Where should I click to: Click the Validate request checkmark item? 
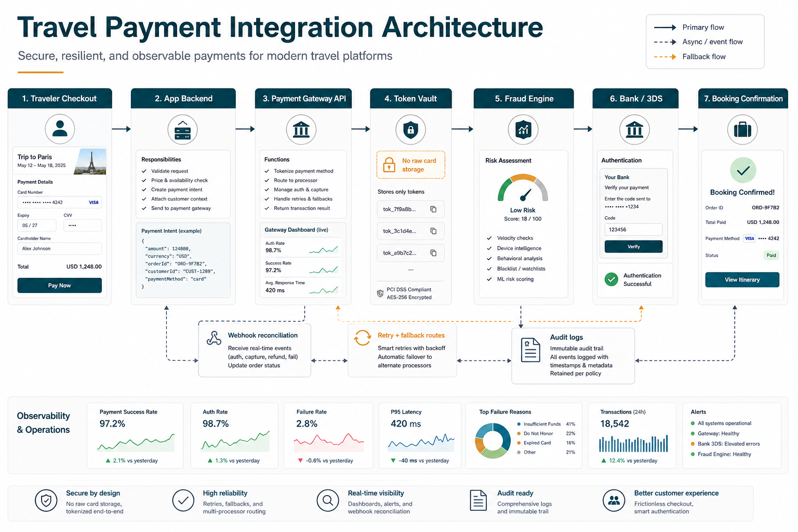tap(165, 171)
